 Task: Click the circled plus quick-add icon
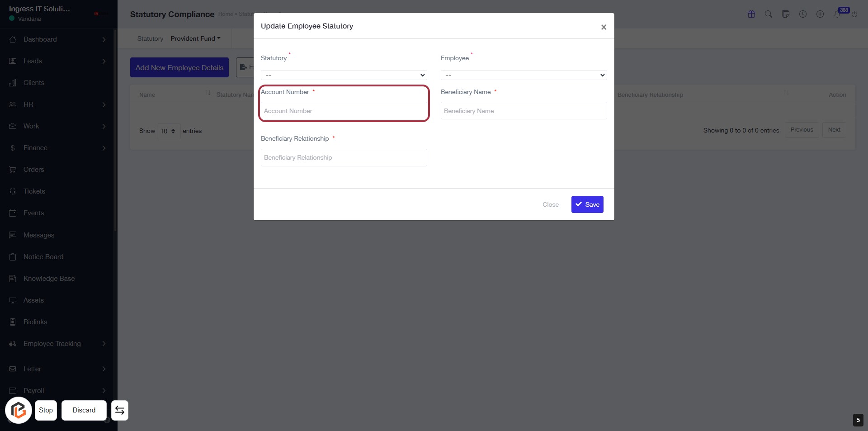tap(820, 14)
